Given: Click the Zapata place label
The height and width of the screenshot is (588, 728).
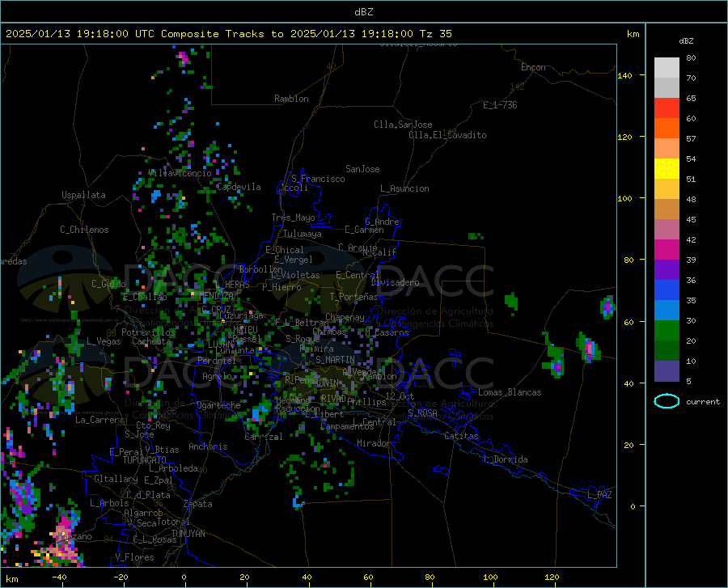Looking at the screenshot, I should [x=198, y=504].
